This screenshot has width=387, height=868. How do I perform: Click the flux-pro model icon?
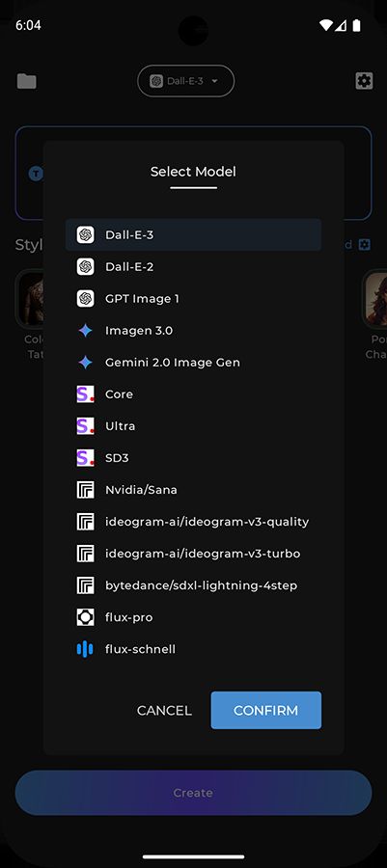[85, 617]
